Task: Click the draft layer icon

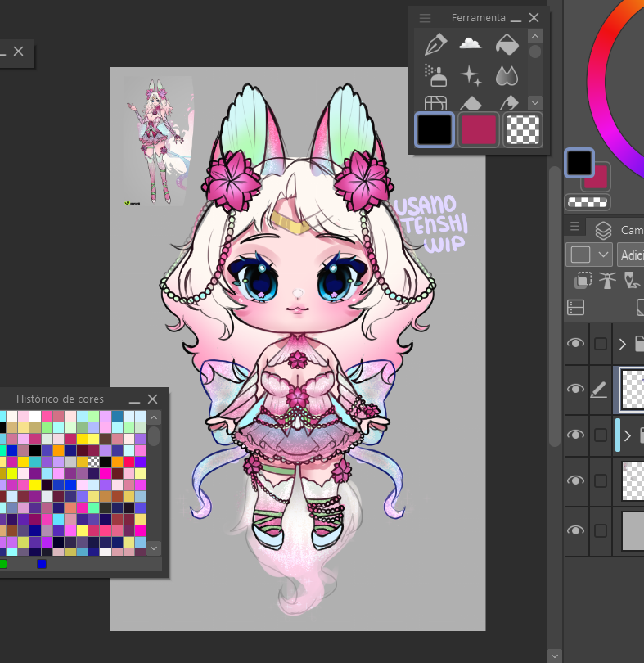Action: [x=633, y=281]
